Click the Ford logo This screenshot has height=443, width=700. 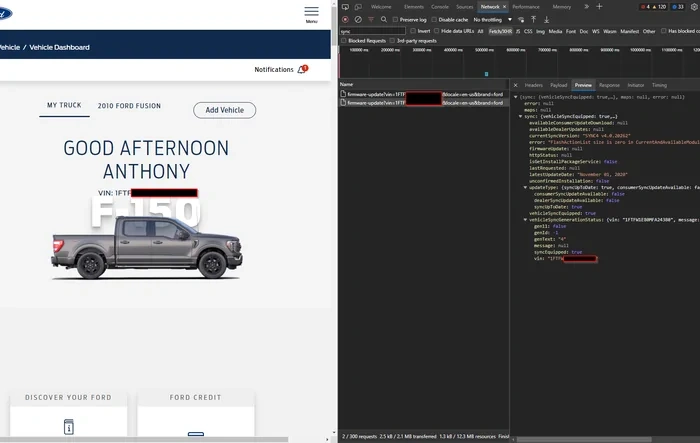[7, 13]
